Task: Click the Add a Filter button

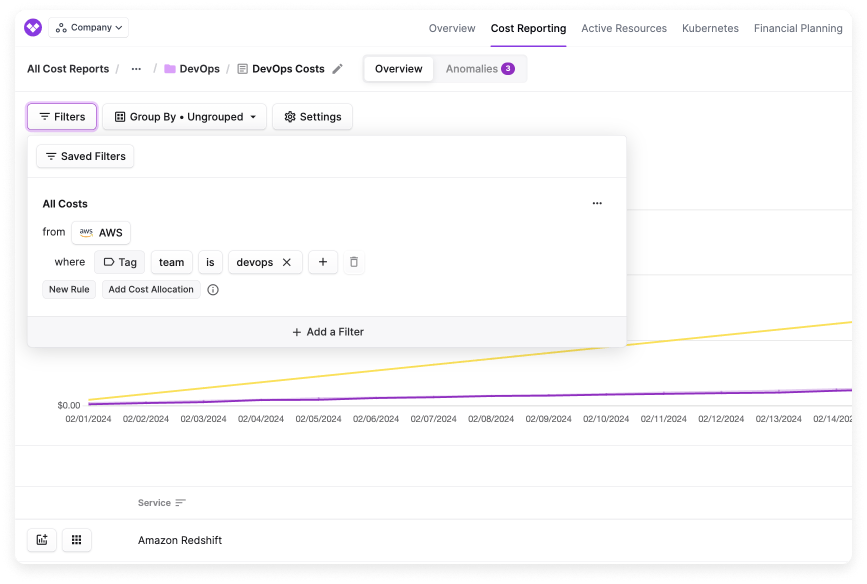Action: click(x=327, y=331)
